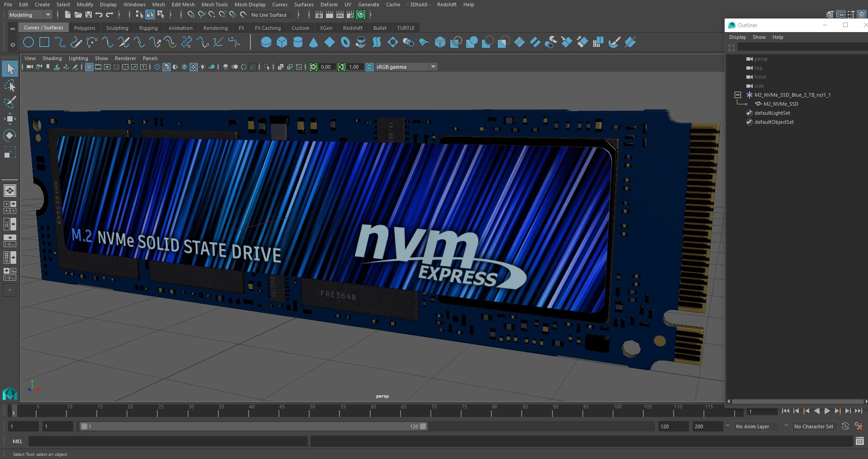Click the viewport gamma value field 1.00

click(354, 67)
